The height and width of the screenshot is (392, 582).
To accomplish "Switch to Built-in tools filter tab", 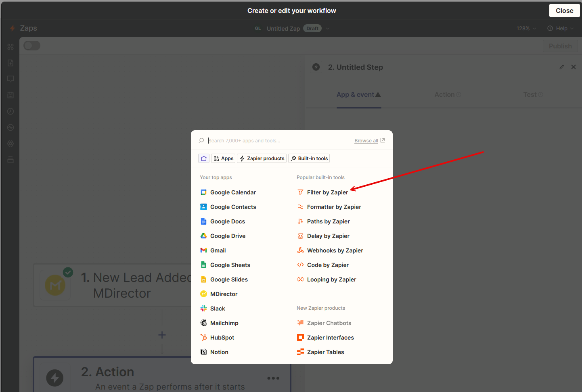I will 309,158.
